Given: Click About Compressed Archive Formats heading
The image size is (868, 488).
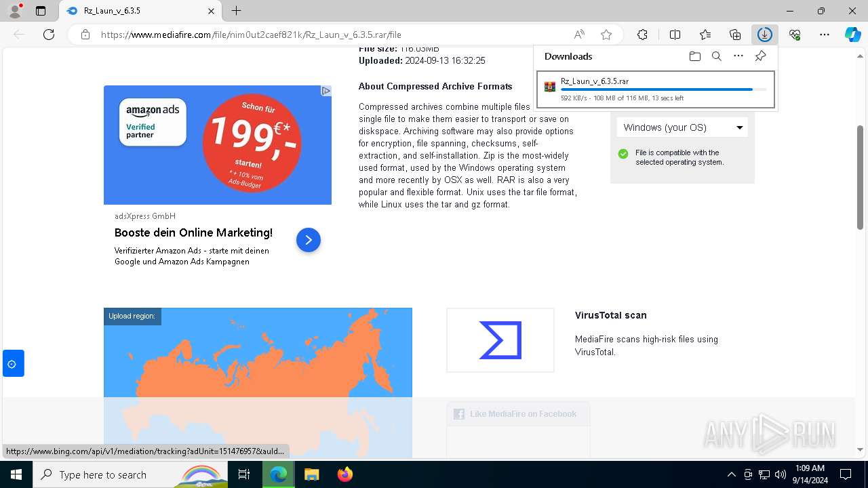Looking at the screenshot, I should pos(435,86).
